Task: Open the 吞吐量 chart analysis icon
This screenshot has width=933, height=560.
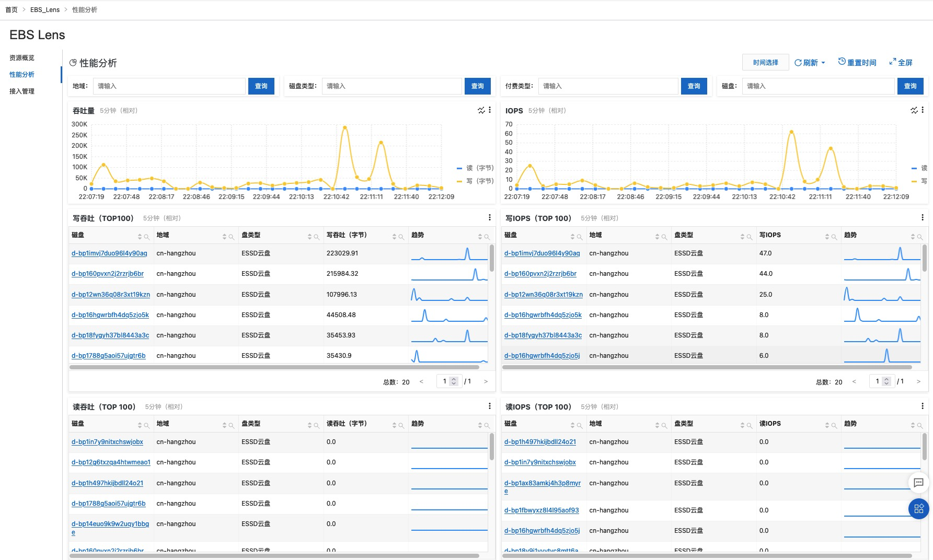Action: pyautogui.click(x=481, y=110)
